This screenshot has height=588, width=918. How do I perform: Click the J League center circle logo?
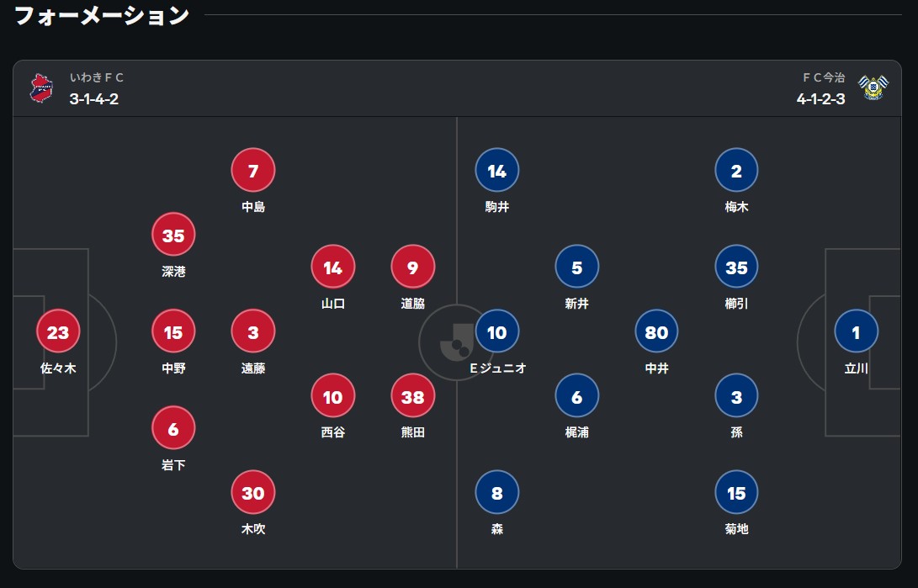pyautogui.click(x=456, y=342)
